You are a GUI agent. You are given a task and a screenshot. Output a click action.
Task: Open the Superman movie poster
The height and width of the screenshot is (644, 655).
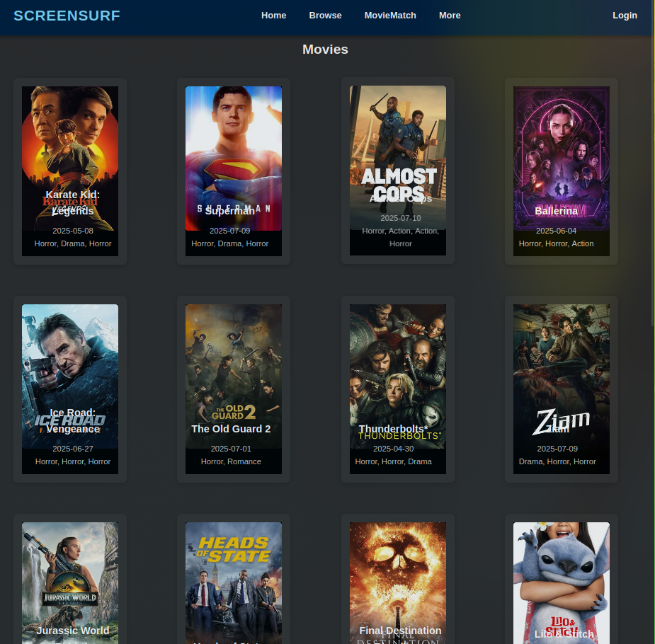coord(234,159)
